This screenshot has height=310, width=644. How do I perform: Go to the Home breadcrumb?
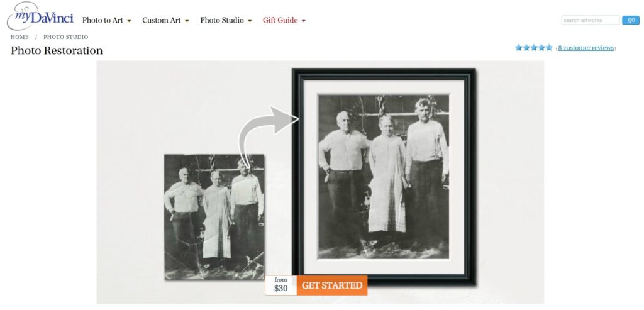click(x=19, y=37)
